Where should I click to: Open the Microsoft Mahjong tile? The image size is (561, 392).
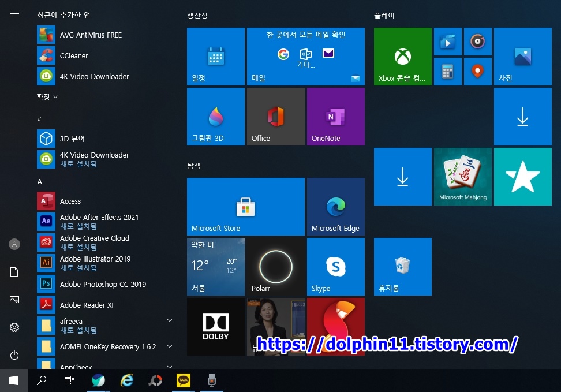click(x=463, y=177)
